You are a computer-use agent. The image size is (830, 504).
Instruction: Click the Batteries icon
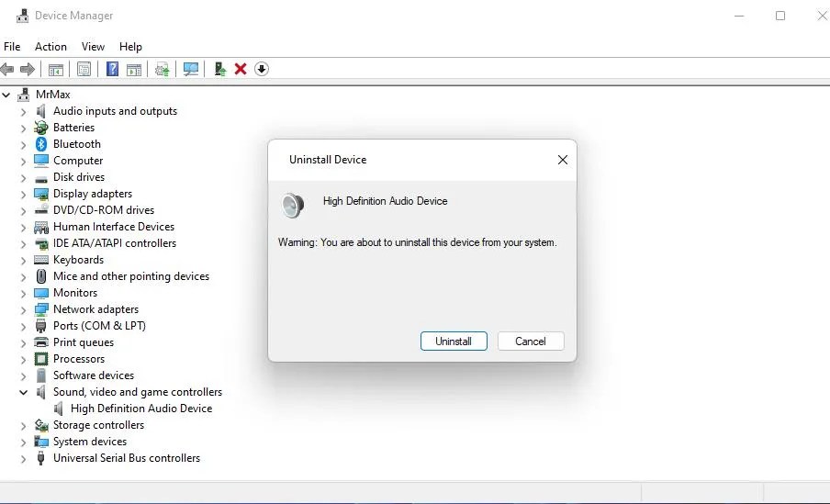(x=40, y=128)
